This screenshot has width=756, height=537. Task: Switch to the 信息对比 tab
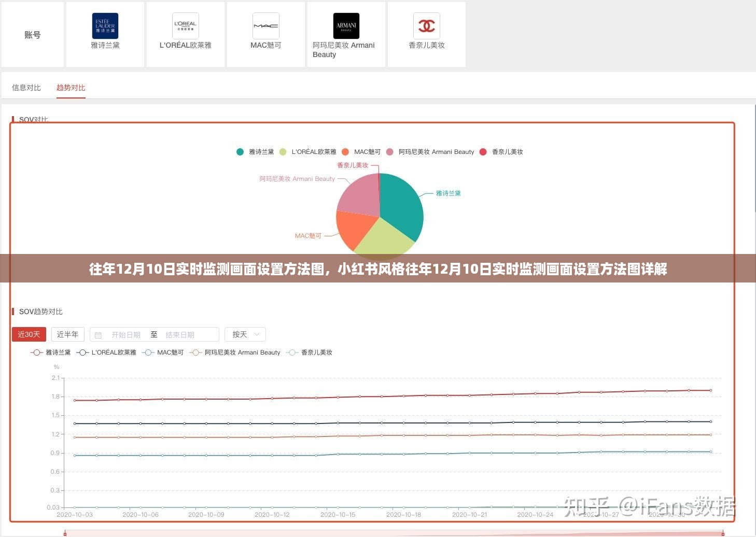pos(26,88)
